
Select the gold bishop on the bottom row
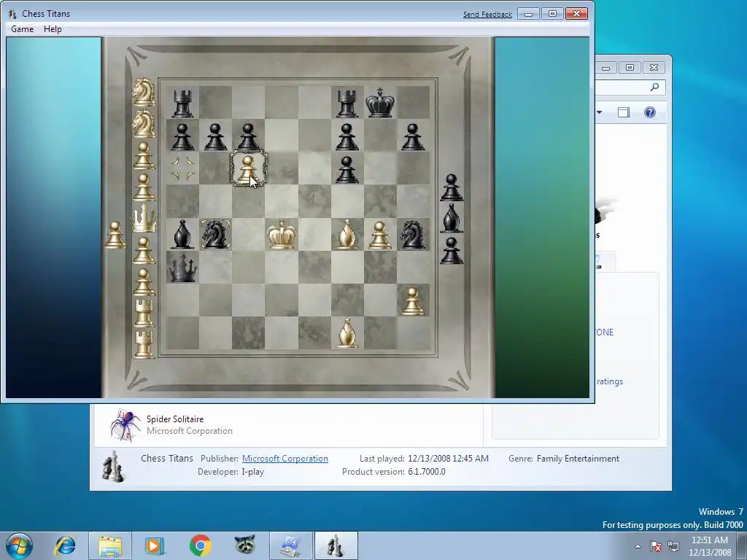pos(347,332)
